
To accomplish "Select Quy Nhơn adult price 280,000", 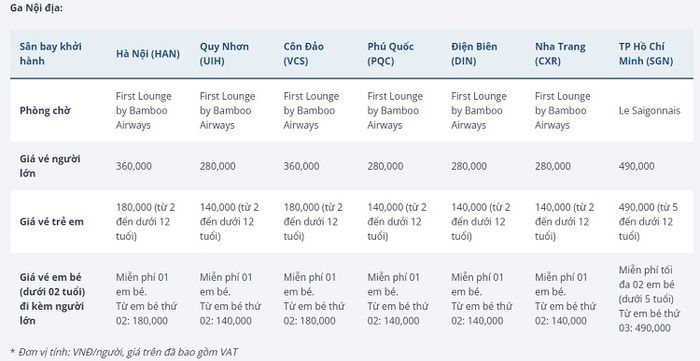I will [217, 166].
